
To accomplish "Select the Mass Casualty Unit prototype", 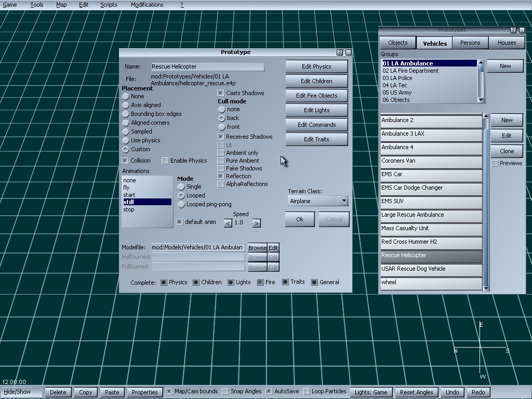I will click(431, 229).
